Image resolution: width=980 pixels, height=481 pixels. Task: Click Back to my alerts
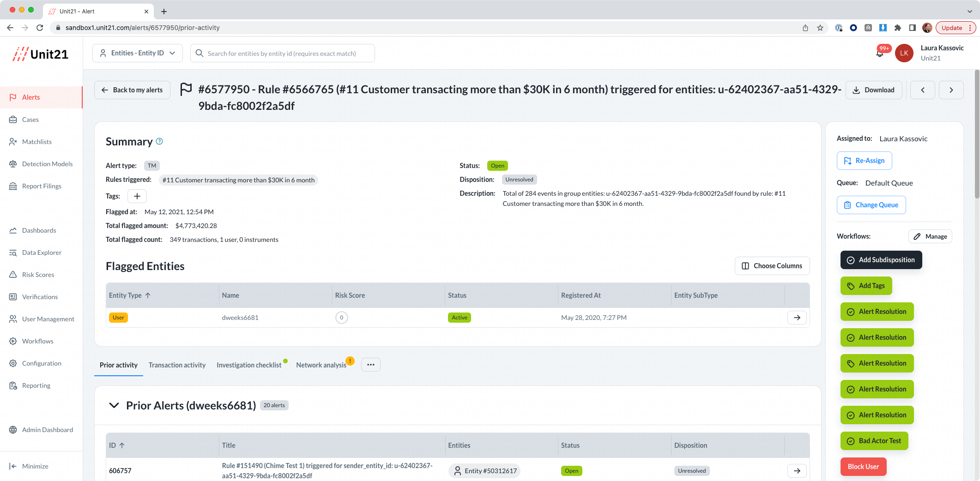tap(132, 90)
